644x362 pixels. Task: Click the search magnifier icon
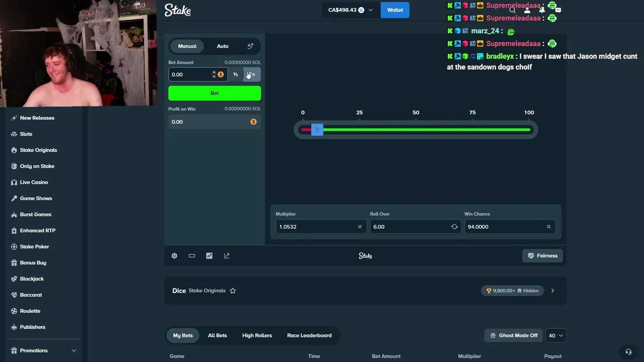point(512,10)
